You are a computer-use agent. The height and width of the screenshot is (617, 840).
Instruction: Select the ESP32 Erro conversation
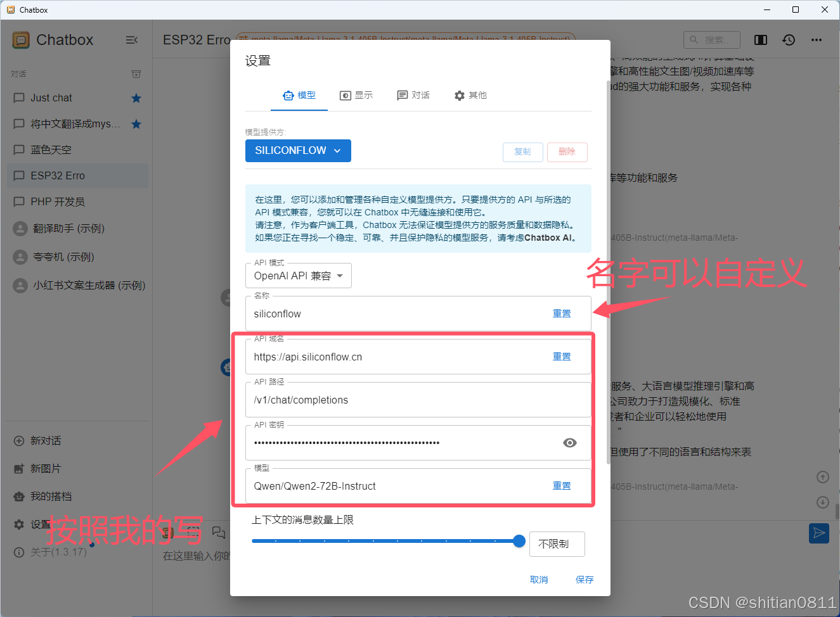tap(78, 176)
